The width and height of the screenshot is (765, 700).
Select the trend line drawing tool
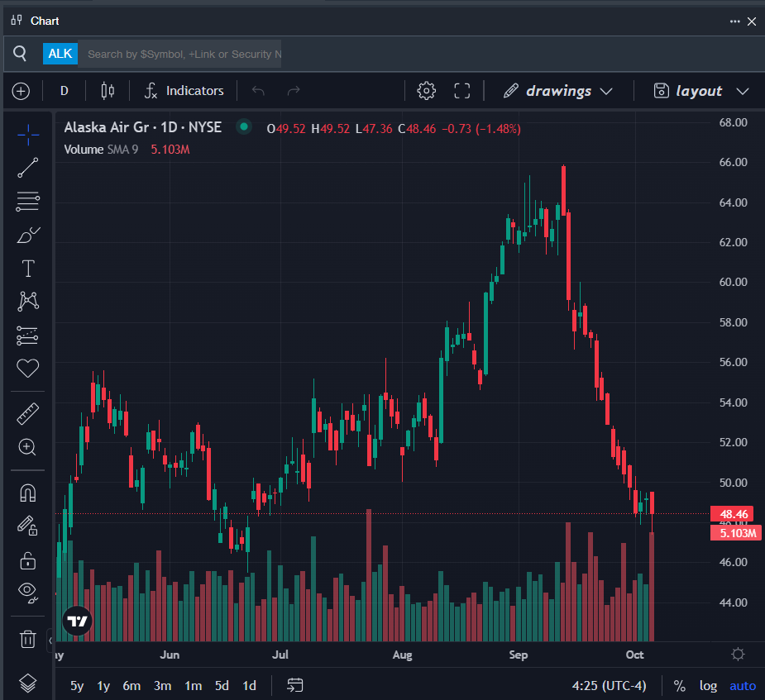pos(27,168)
